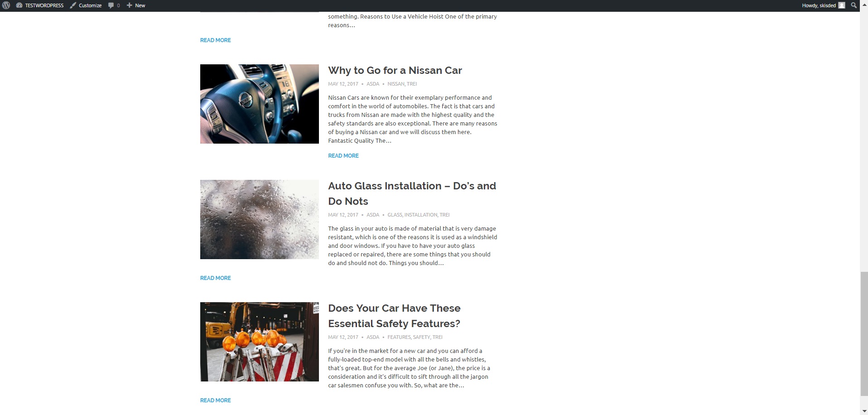Click READ MORE under the Auto Glass post
Screen dimensions: 868x415
(x=216, y=278)
